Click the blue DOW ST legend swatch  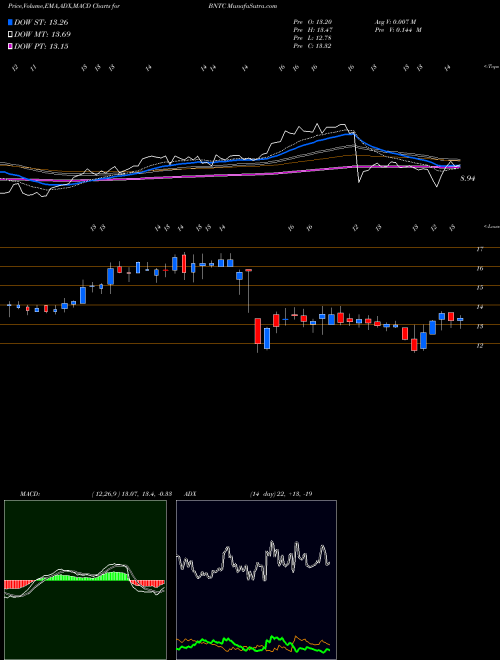click(x=10, y=22)
